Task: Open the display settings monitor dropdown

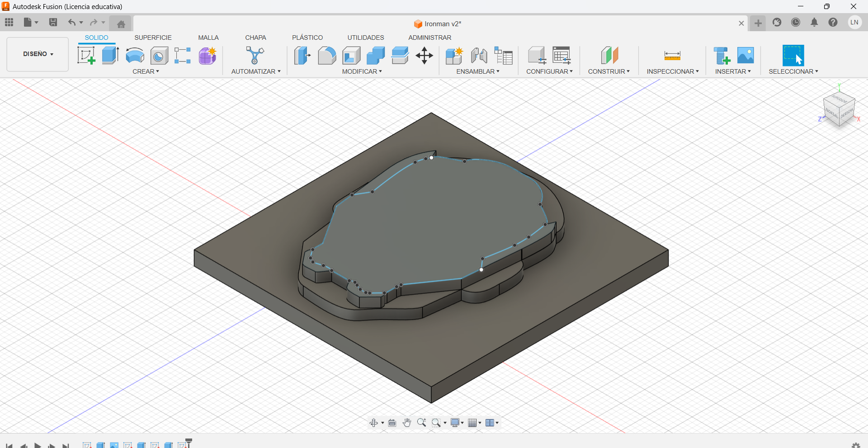Action: 457,423
